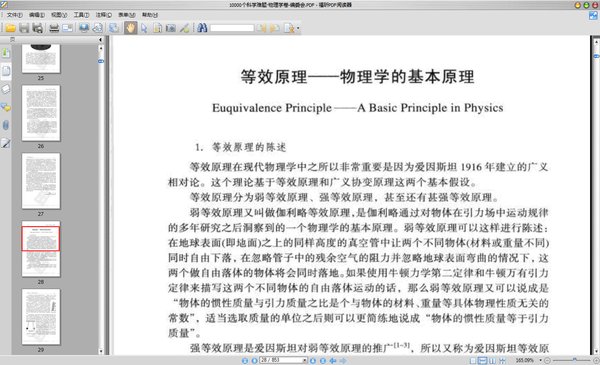Click the thumbnail panel scroll up arrow
Viewport: 600px width, 365px height.
pos(101,48)
